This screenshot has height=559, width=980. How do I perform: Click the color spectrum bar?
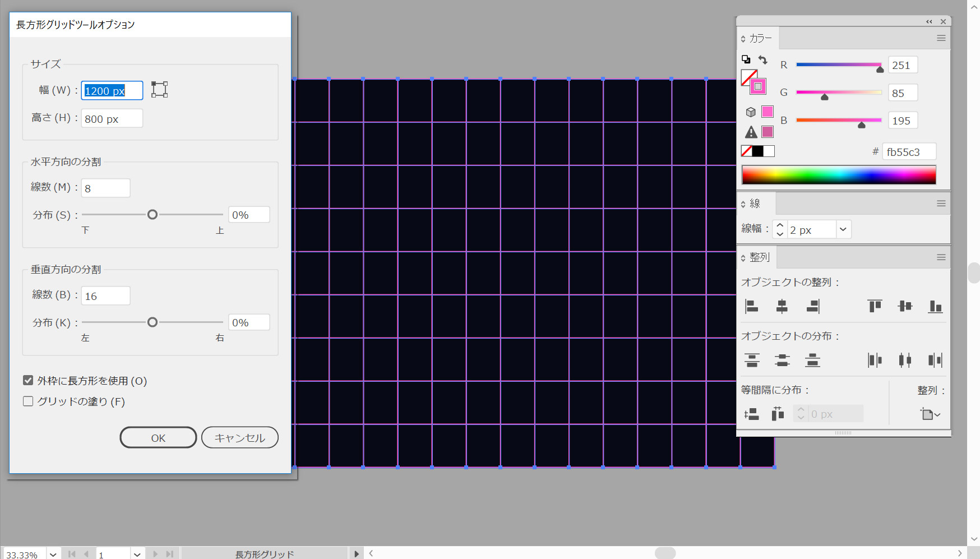[838, 175]
